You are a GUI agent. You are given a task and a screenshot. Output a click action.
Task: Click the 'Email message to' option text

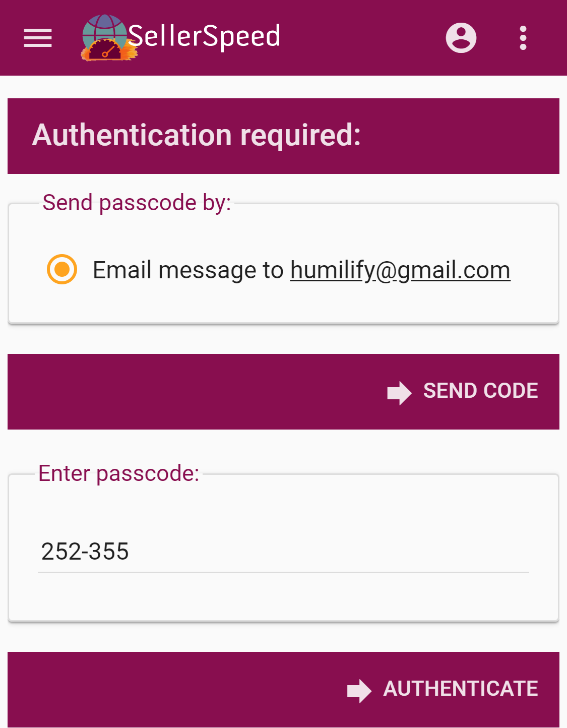pyautogui.click(x=188, y=270)
